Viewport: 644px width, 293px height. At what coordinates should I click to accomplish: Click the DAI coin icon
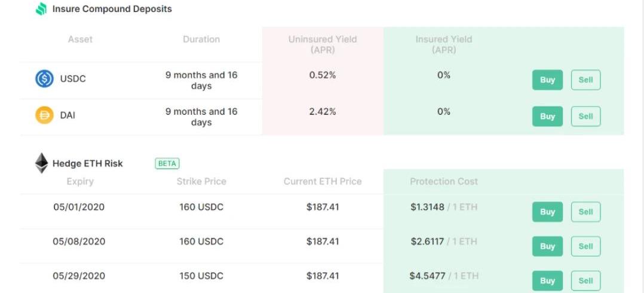[44, 115]
